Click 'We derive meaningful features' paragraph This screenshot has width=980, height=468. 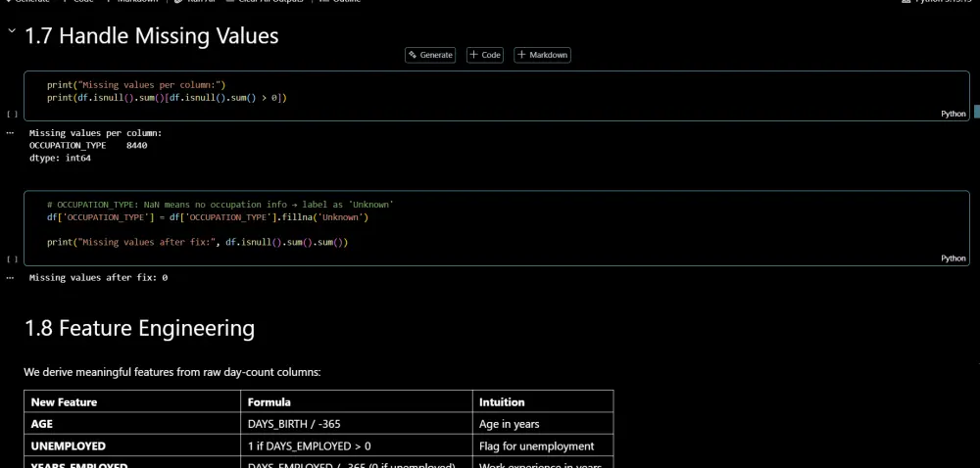coord(172,372)
